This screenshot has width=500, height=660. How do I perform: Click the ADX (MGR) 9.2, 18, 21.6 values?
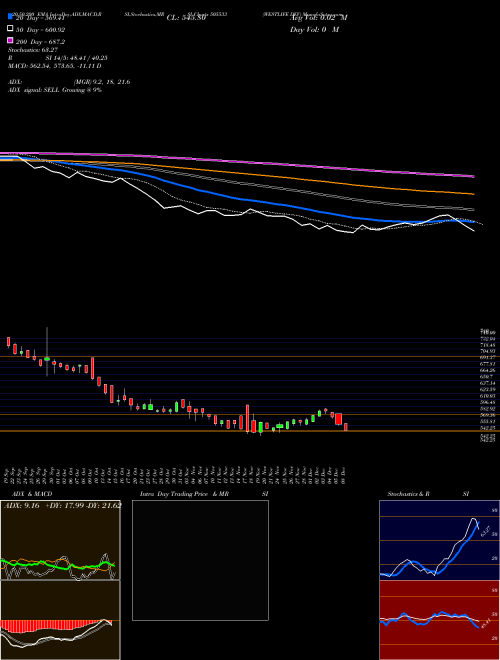101,82
